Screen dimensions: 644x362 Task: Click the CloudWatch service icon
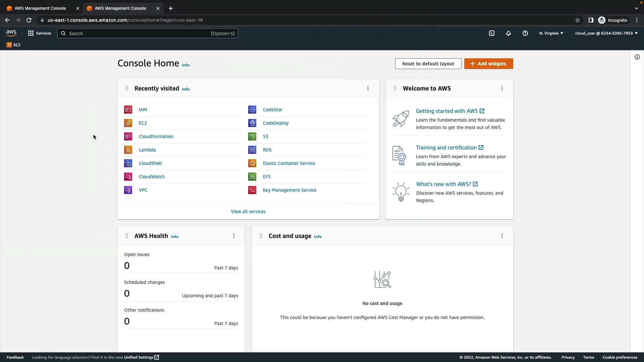click(x=128, y=177)
